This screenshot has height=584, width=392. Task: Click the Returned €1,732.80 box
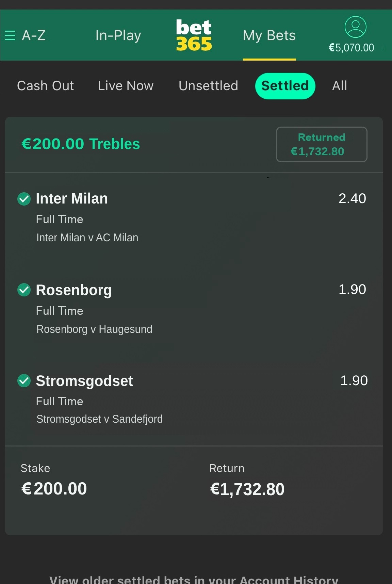(x=322, y=144)
